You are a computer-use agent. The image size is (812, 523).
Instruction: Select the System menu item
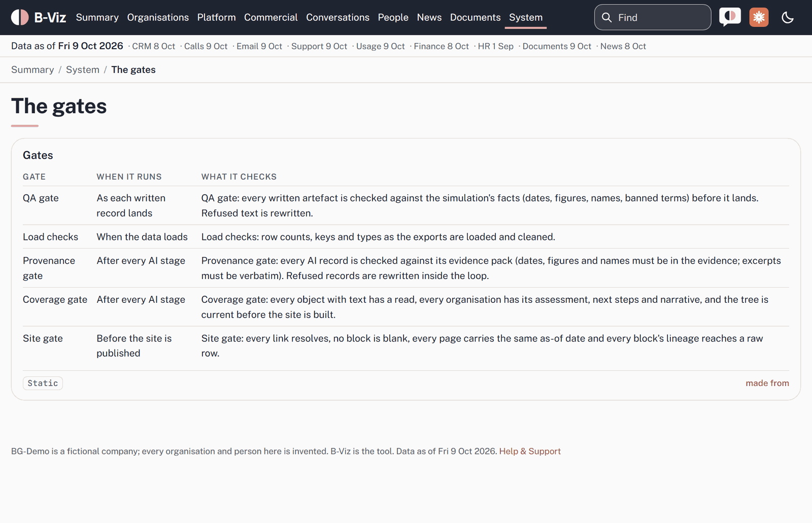click(526, 17)
